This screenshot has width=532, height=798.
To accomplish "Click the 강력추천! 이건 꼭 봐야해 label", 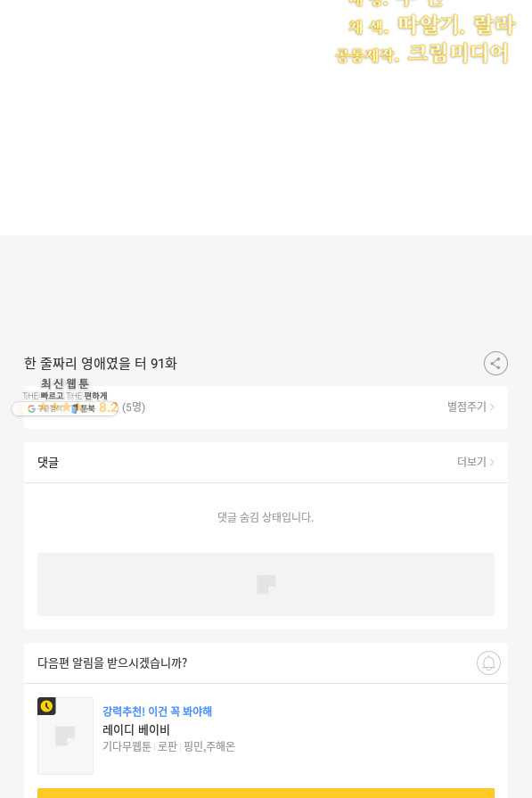I will 157,711.
